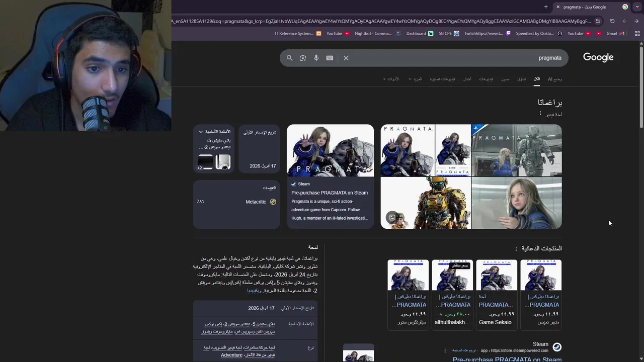Image resolution: width=644 pixels, height=362 pixels.
Task: Open a new browser tab with plus button
Action: (546, 7)
